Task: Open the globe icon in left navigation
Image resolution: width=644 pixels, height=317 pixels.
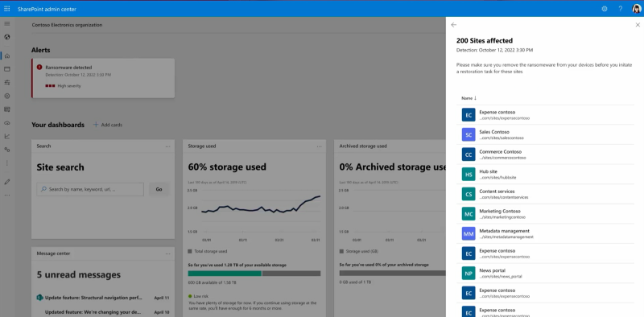Action: click(7, 37)
